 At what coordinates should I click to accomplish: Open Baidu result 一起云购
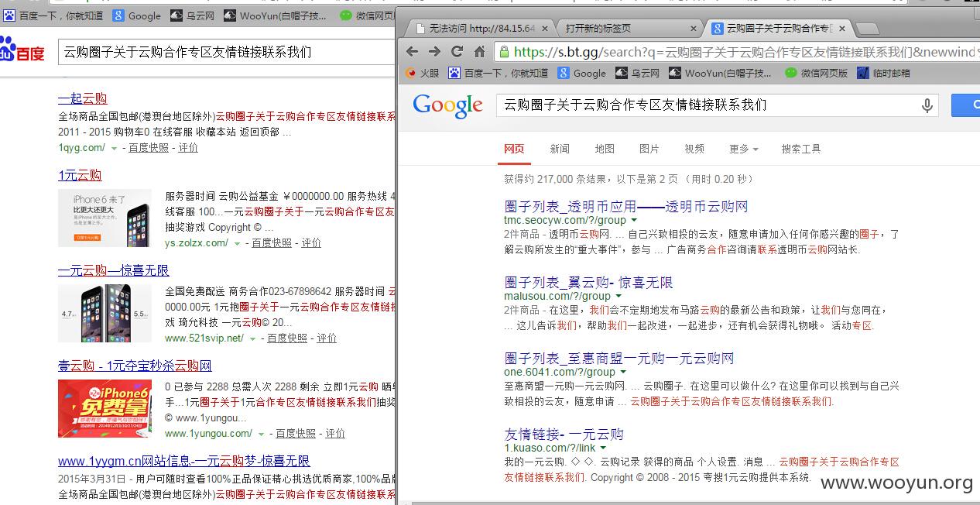click(x=82, y=98)
